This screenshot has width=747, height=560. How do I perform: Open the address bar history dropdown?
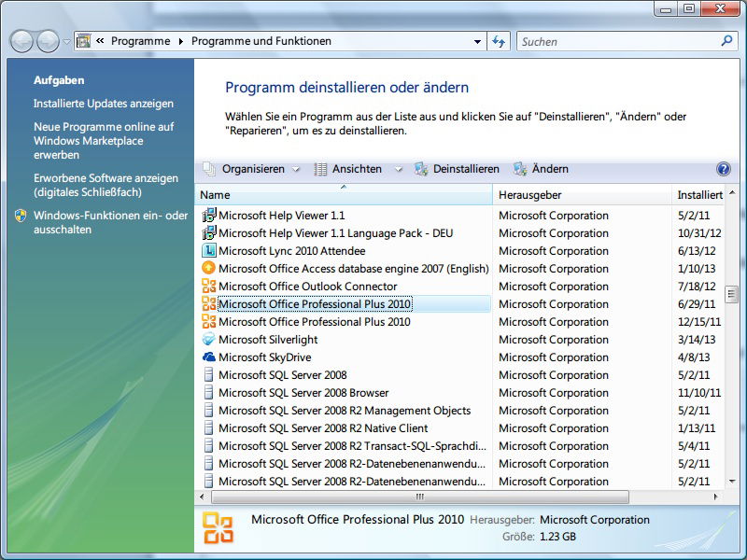(477, 41)
